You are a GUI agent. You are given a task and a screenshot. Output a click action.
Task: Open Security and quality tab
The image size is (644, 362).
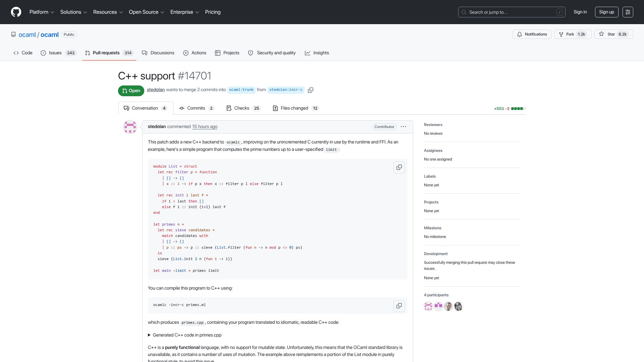272,53
